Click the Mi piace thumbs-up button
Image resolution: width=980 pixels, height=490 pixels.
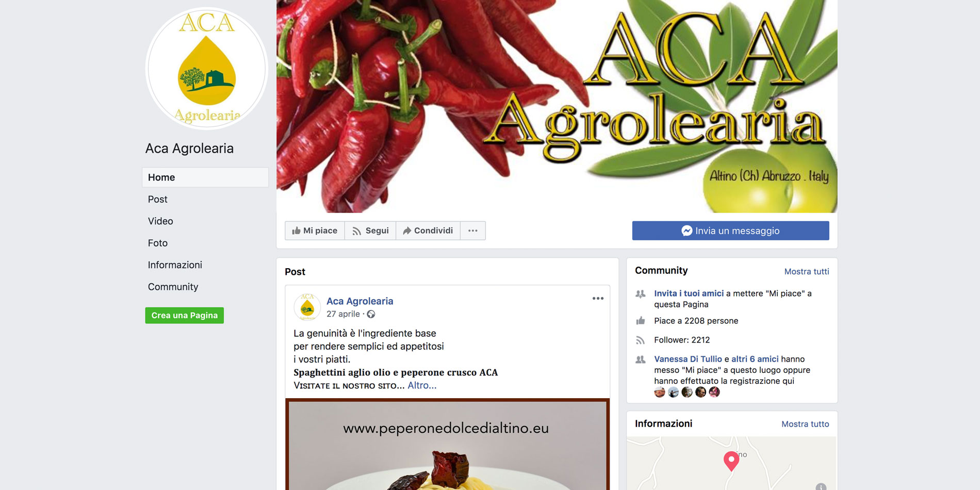point(315,231)
